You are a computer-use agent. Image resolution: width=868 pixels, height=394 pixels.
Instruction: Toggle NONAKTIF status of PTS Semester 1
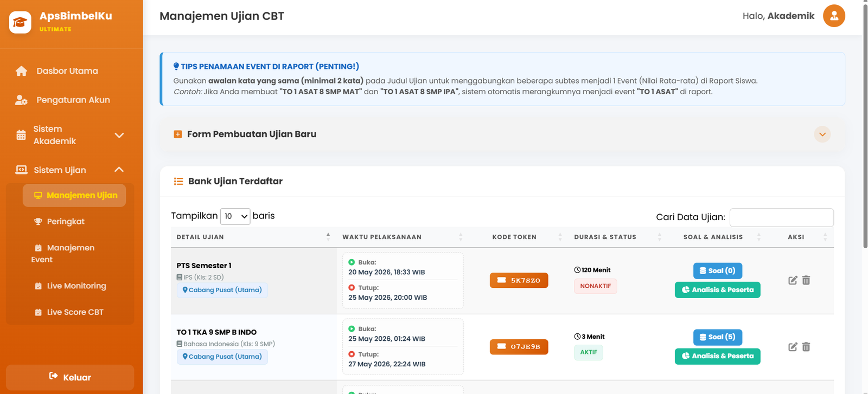(x=595, y=286)
